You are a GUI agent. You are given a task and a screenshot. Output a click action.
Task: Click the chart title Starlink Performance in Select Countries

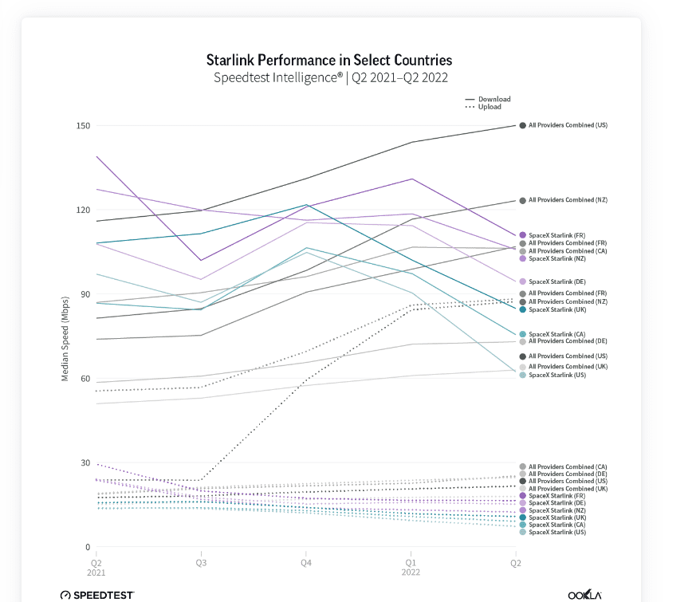point(329,60)
